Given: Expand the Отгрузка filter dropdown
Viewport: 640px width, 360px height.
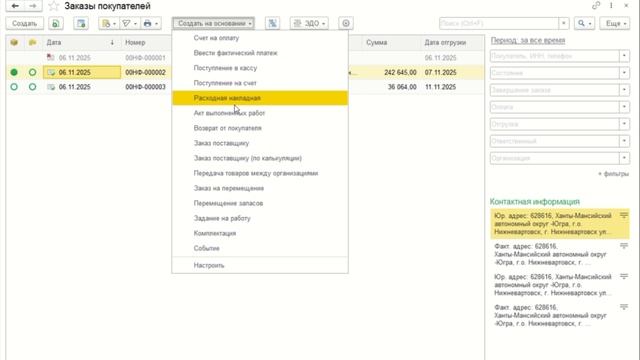Looking at the screenshot, I should [624, 124].
